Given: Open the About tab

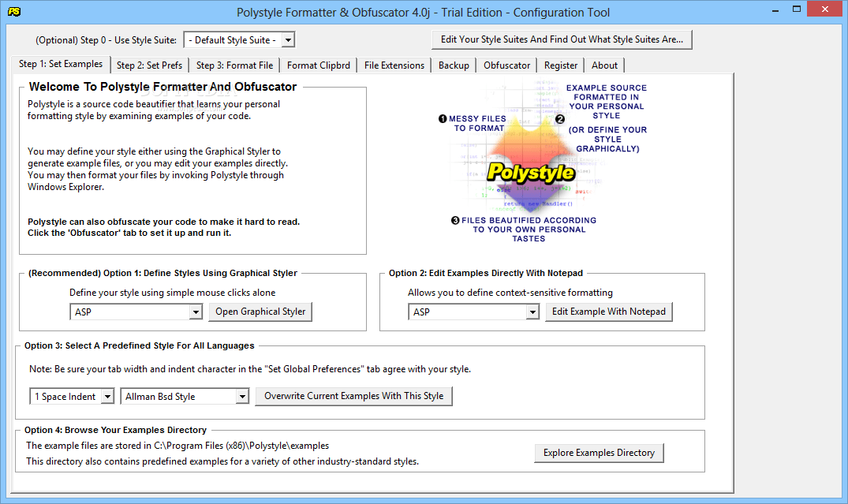Looking at the screenshot, I should [x=604, y=65].
